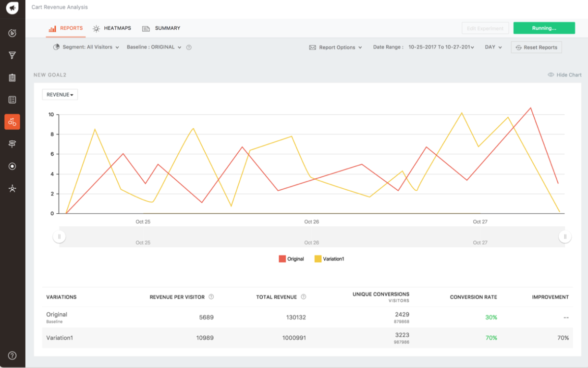Click the total revenue value 1000991
Viewport: 588px width, 368px height.
point(294,338)
